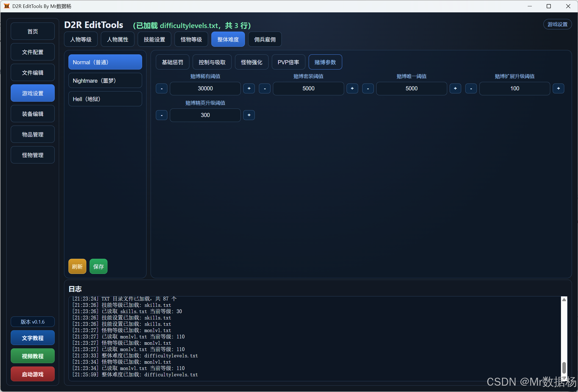
Task: Increase the 赌博扩展升级阈值 value with plus
Action: 558,88
